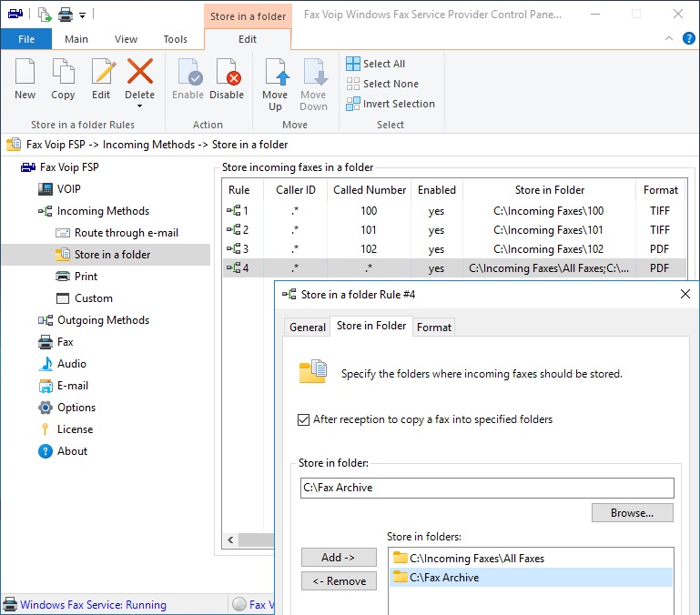This screenshot has width=700, height=615.
Task: Select rule 4 row in the list
Action: 454,268
